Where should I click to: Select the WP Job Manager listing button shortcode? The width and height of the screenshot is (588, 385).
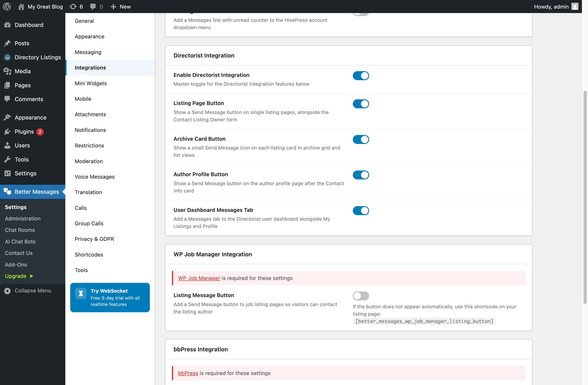(424, 321)
